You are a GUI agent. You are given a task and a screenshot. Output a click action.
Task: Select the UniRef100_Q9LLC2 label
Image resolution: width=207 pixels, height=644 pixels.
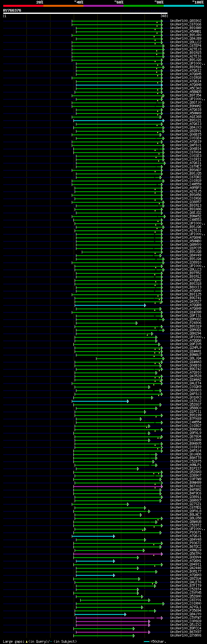click(186, 42)
